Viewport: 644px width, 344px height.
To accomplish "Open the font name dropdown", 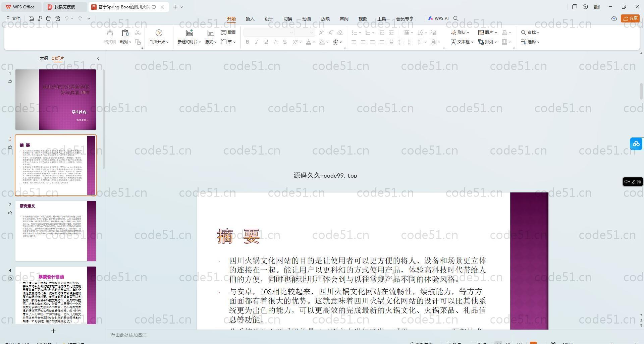I will [291, 33].
